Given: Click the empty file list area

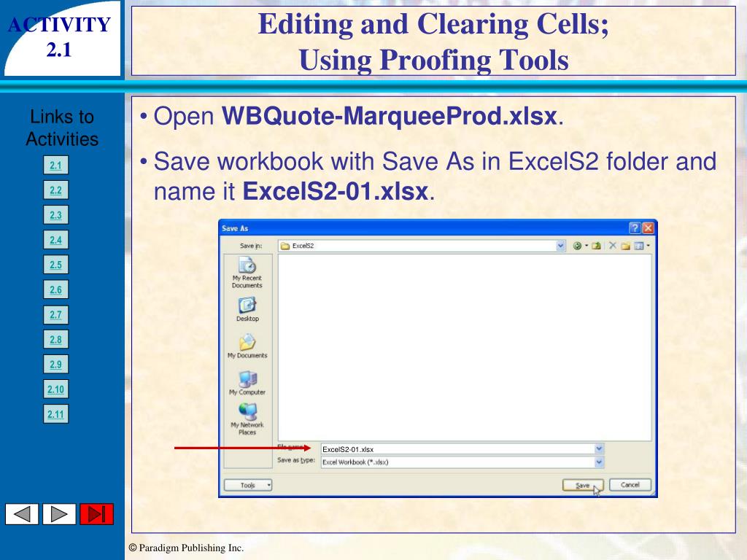Looking at the screenshot, I should pyautogui.click(x=465, y=348).
